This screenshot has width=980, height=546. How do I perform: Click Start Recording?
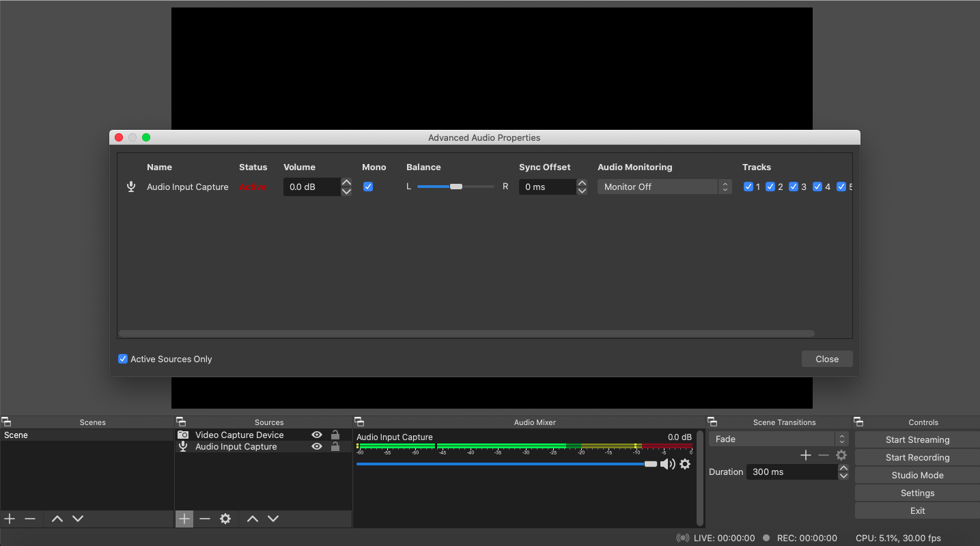point(917,457)
